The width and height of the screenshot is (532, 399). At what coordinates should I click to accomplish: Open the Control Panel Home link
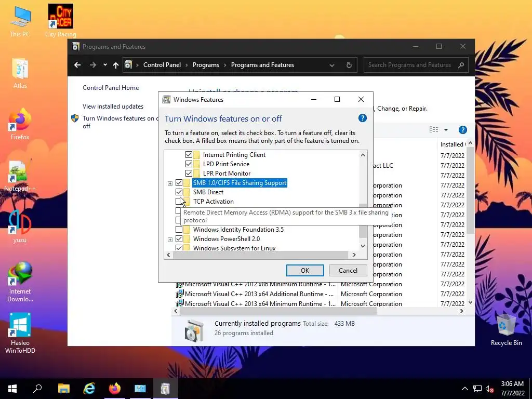coord(111,87)
